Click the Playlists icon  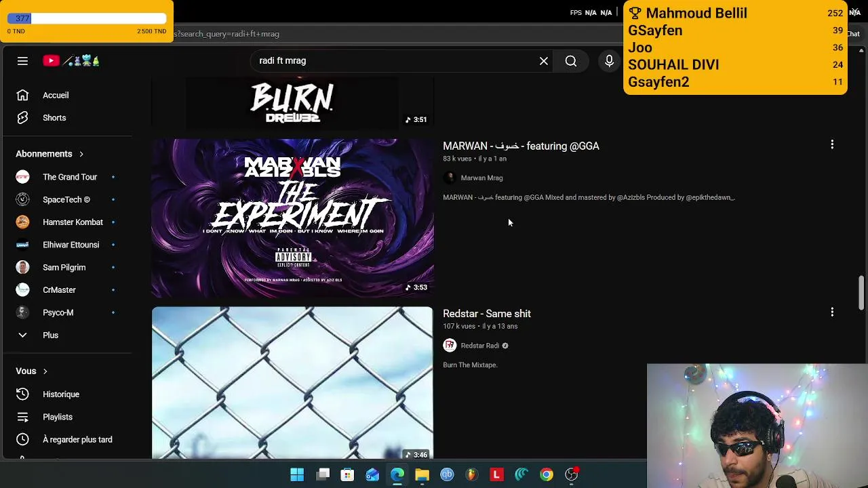22,417
